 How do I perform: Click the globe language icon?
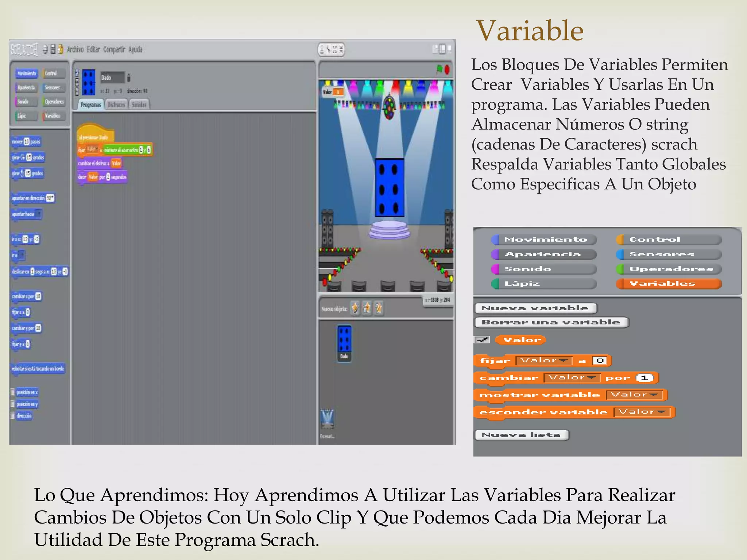click(x=45, y=49)
